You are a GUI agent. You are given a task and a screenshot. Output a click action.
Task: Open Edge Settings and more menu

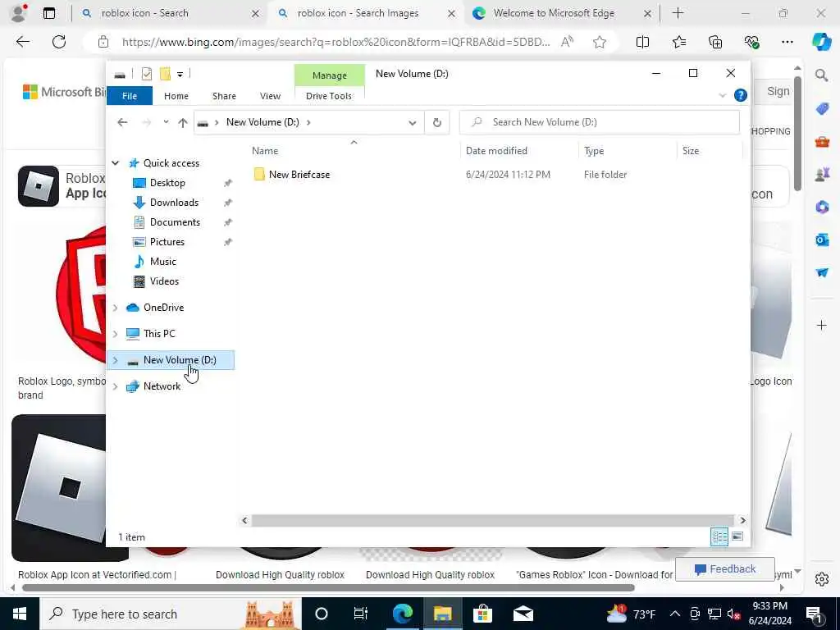point(787,42)
